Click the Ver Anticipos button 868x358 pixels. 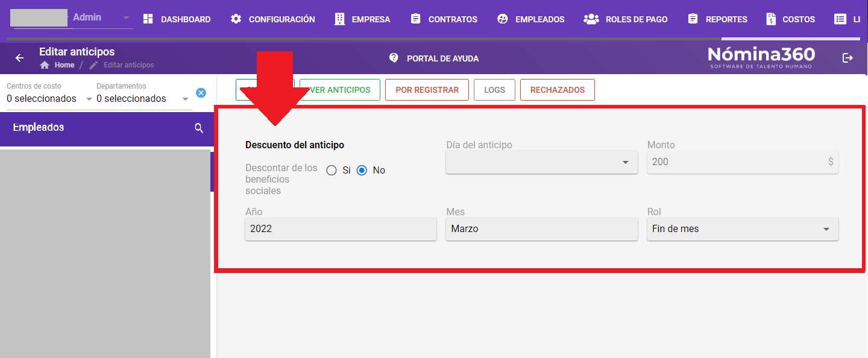[x=340, y=90]
